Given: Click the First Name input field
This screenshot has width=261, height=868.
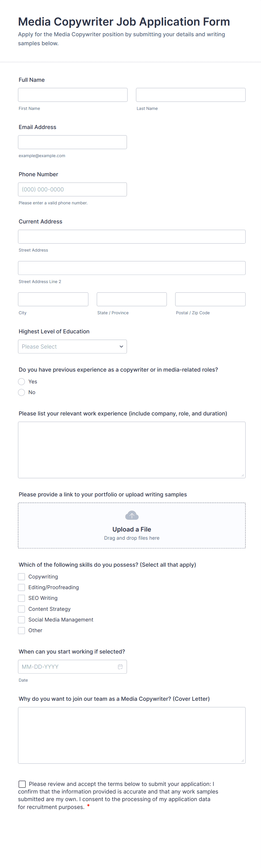Looking at the screenshot, I should (72, 95).
